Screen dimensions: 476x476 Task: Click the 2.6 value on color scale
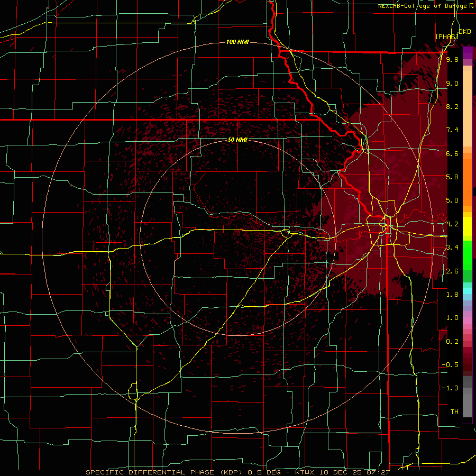coord(452,271)
